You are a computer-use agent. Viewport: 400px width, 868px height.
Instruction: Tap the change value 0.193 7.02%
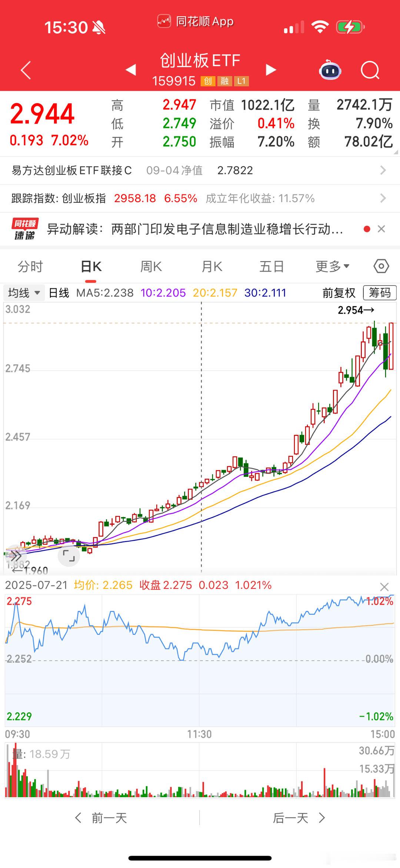(x=49, y=141)
